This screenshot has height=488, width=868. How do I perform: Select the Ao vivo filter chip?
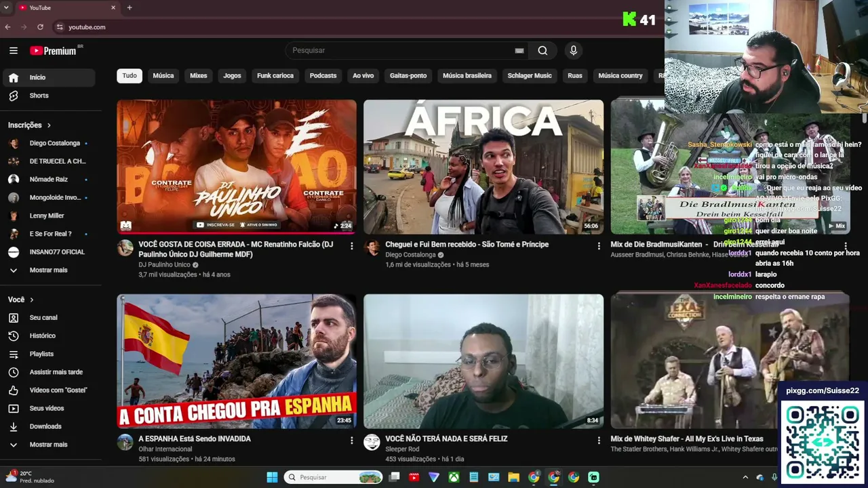coord(363,76)
